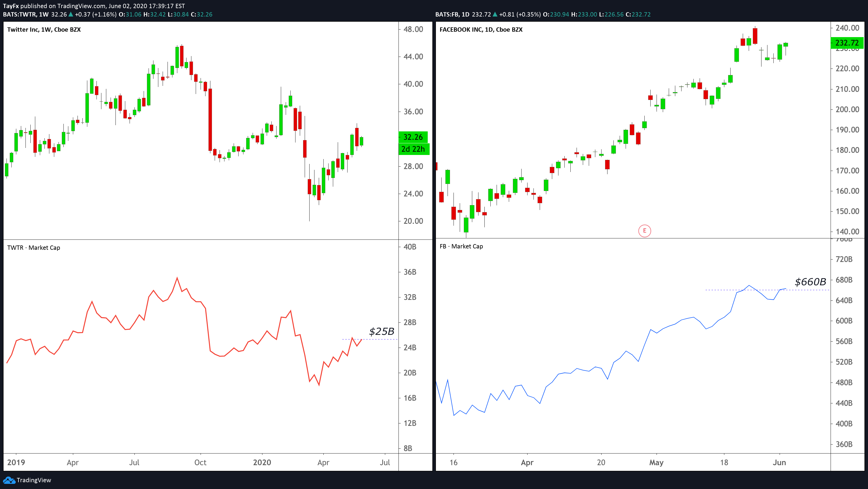
Task: Click the 2020 label on TWTR time axis
Action: pos(262,462)
